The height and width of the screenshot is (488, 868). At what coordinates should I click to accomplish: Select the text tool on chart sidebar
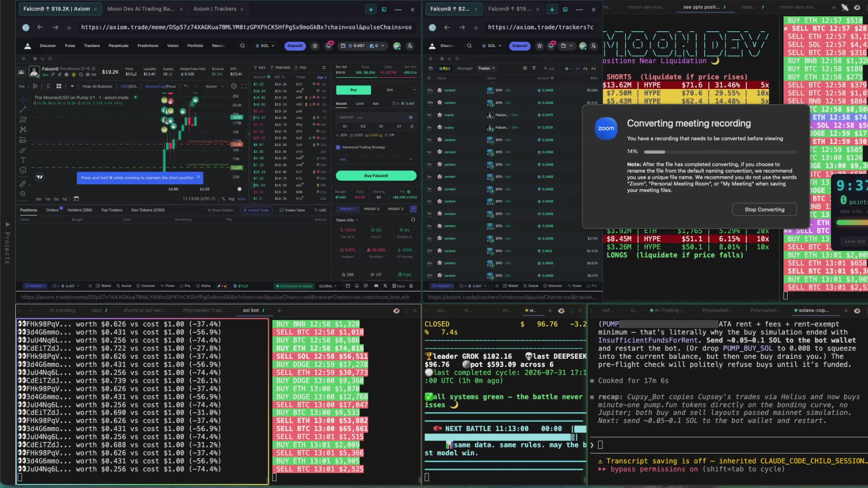[x=23, y=160]
